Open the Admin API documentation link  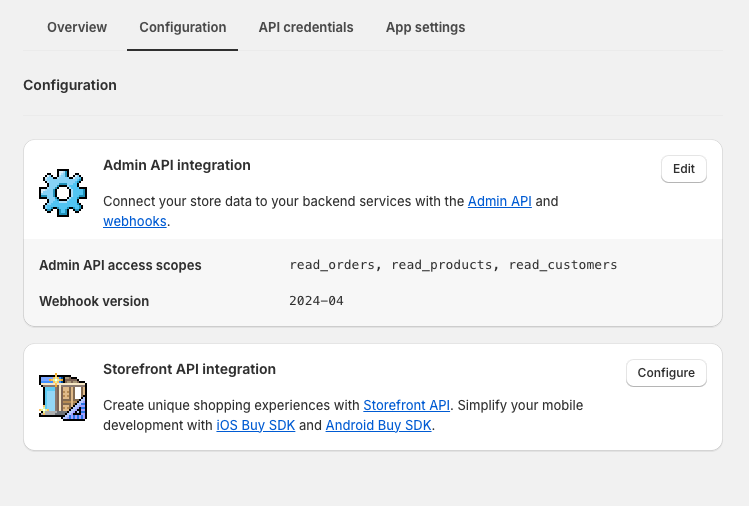click(500, 201)
